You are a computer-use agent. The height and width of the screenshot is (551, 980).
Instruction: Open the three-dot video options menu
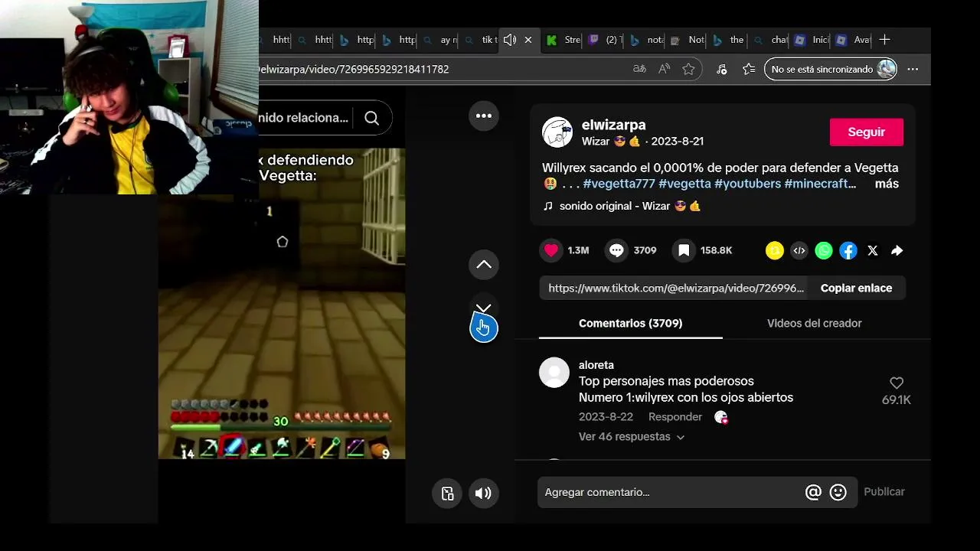point(484,116)
